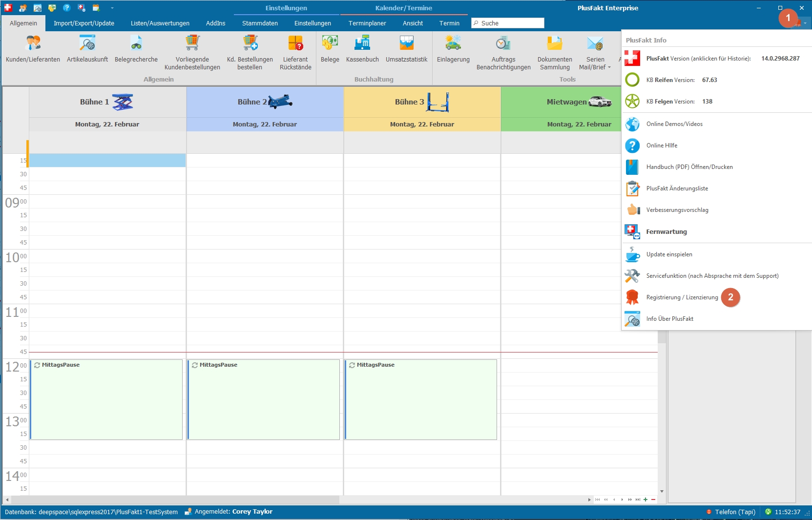Select MittagsPause appointment in Bühne 1
Screen dimensions: 812x520
point(106,399)
